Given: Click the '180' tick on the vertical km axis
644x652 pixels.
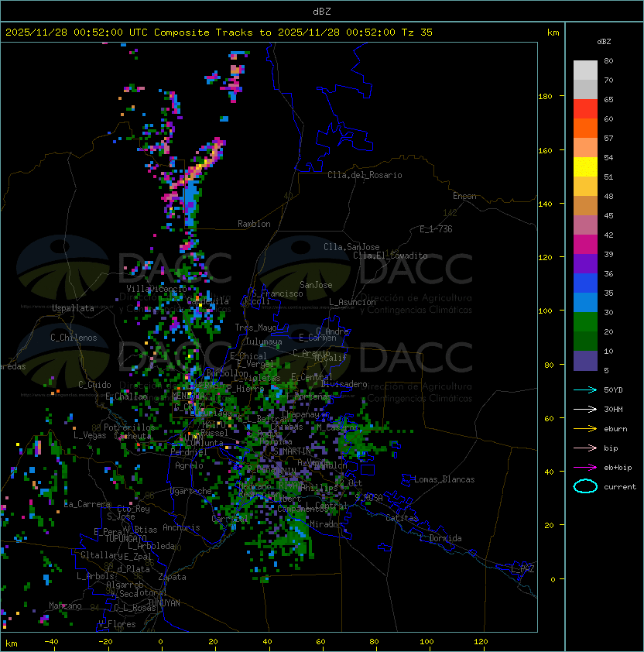Looking at the screenshot, I should click(545, 97).
